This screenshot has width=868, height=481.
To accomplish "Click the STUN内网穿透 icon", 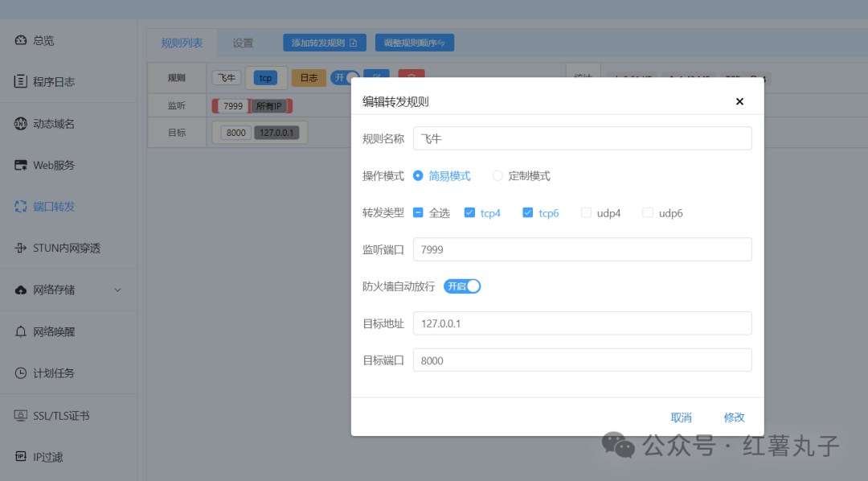I will click(20, 248).
